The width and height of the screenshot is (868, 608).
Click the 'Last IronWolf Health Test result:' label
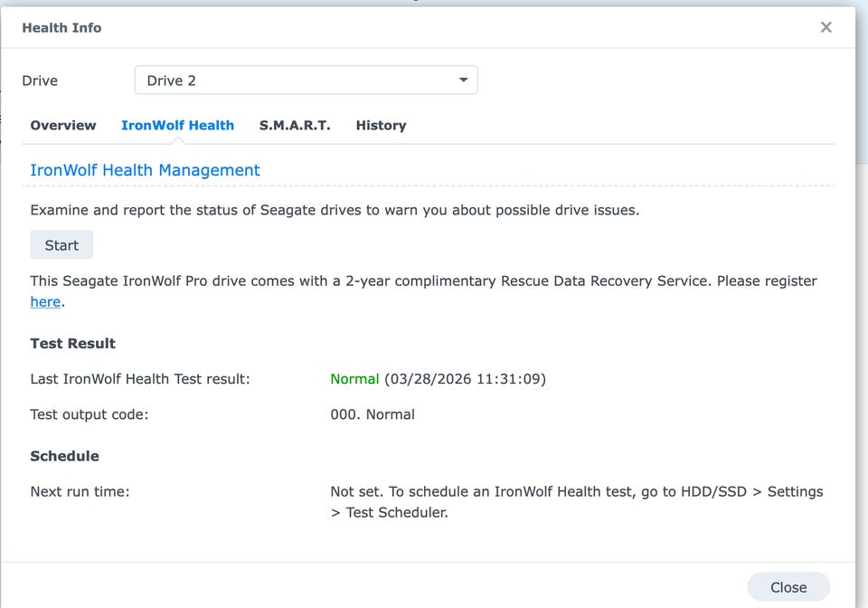pyautogui.click(x=140, y=379)
